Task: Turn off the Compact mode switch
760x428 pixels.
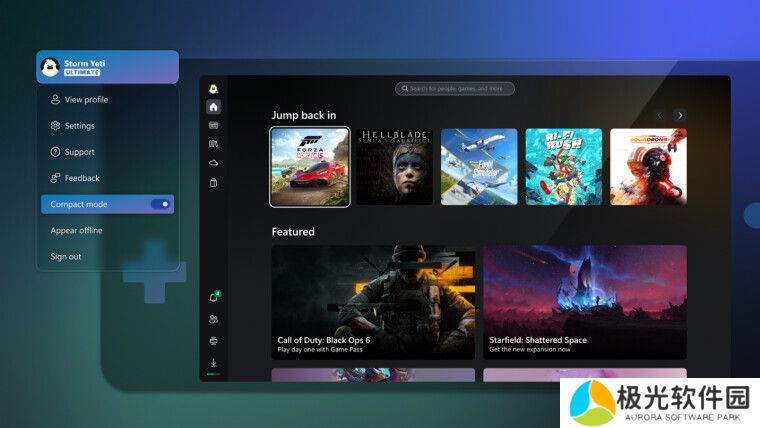Action: click(x=160, y=204)
